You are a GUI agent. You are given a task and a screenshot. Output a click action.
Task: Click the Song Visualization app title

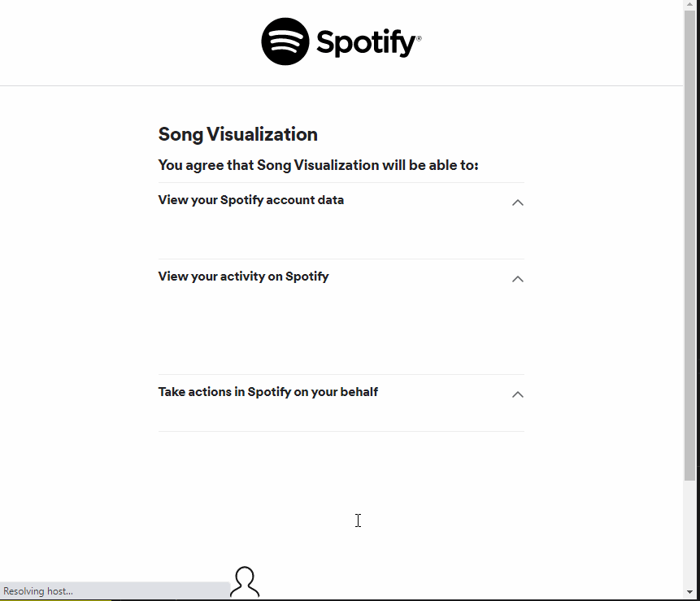237,134
